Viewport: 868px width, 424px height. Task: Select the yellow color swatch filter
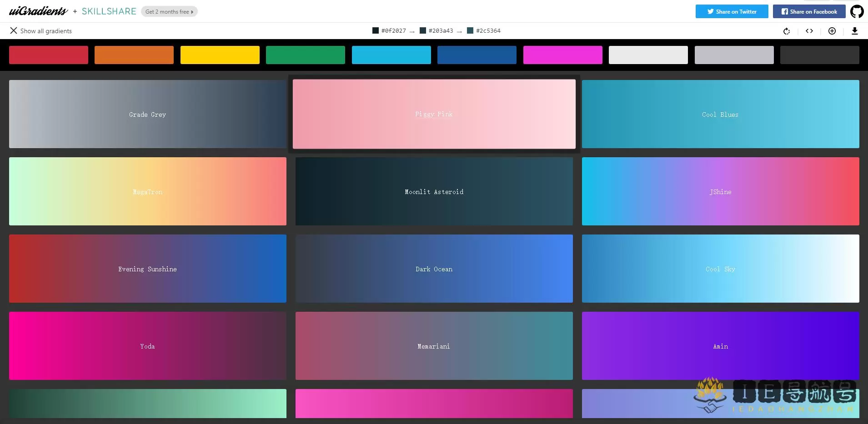click(220, 55)
